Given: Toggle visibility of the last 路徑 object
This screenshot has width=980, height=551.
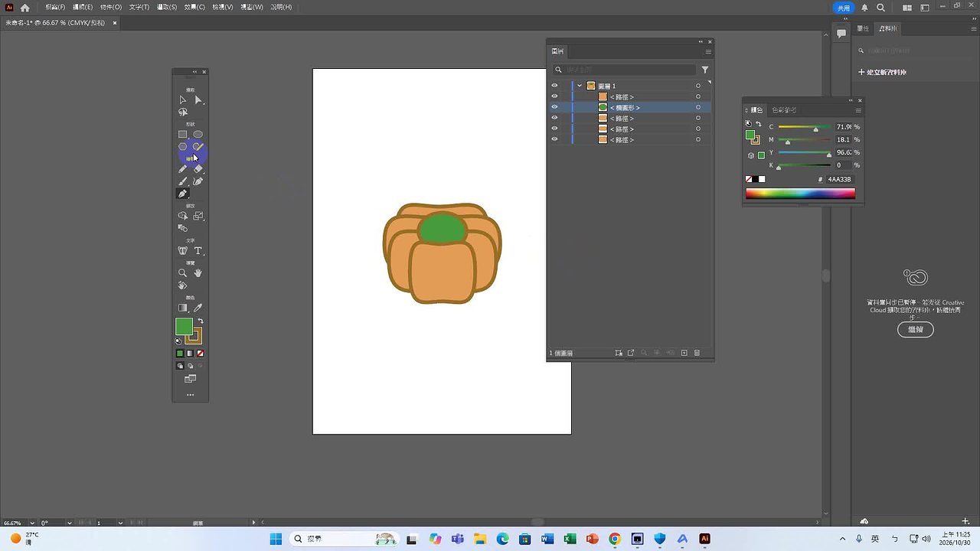Looking at the screenshot, I should pyautogui.click(x=554, y=139).
